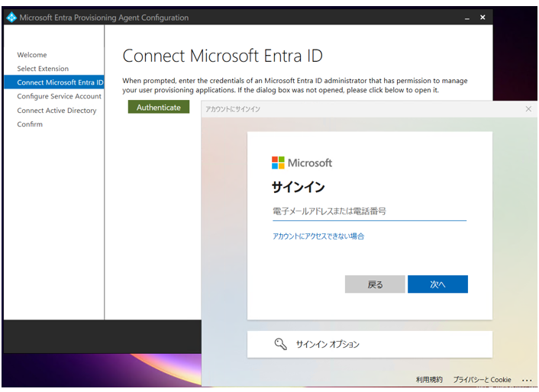This screenshot has width=539, height=392.
Task: Select the Welcome step in sidebar
Action: [x=32, y=55]
